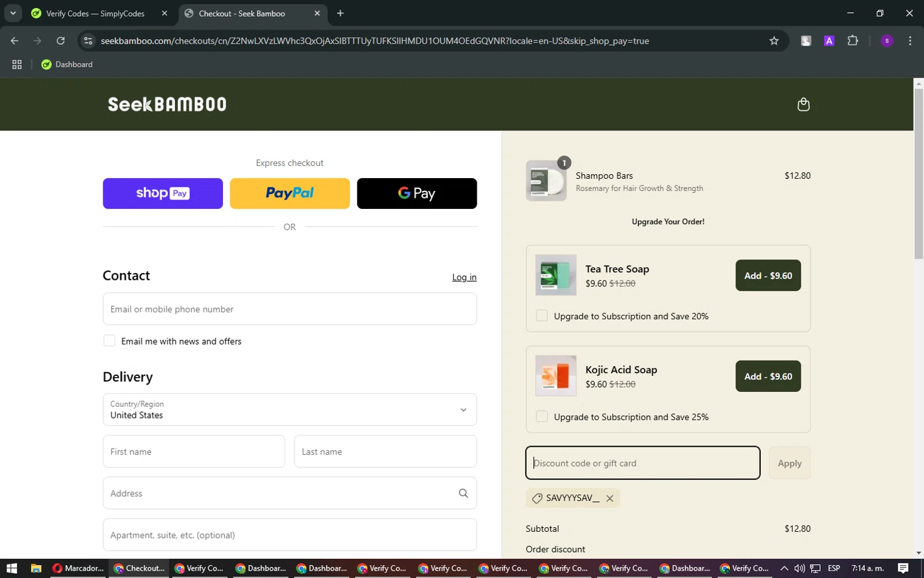Open the shopping bag cart icon
This screenshot has height=578, width=924.
point(803,104)
